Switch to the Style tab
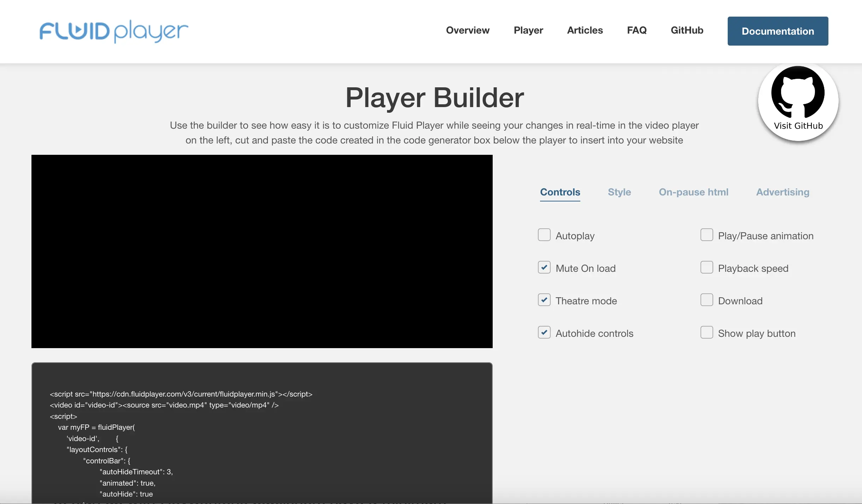Viewport: 862px width, 504px height. 619,192
